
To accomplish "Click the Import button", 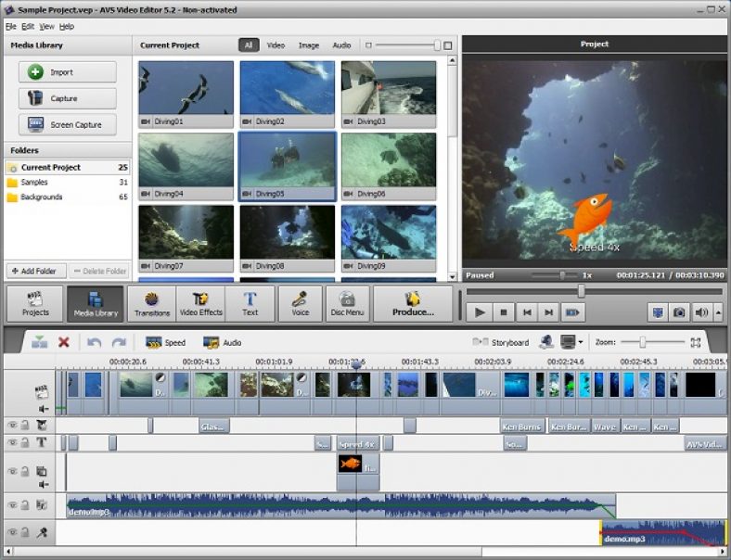I will click(x=68, y=72).
